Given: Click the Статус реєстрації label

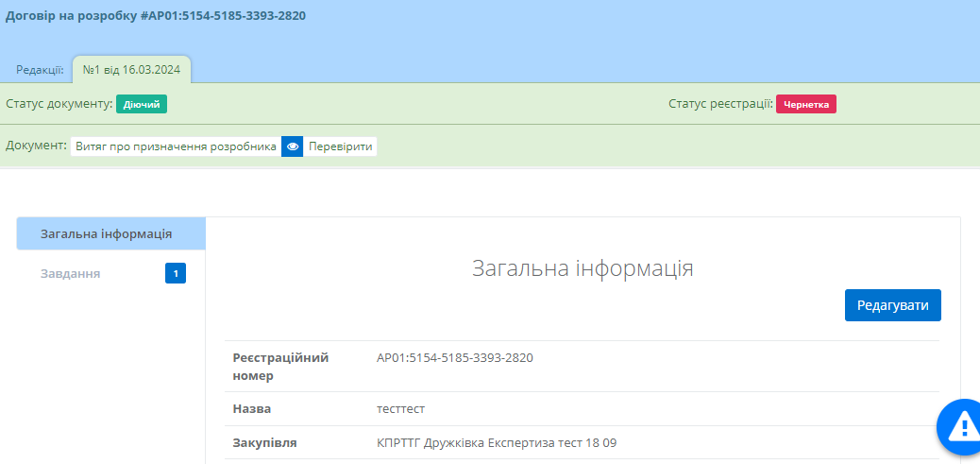Looking at the screenshot, I should pyautogui.click(x=720, y=104).
